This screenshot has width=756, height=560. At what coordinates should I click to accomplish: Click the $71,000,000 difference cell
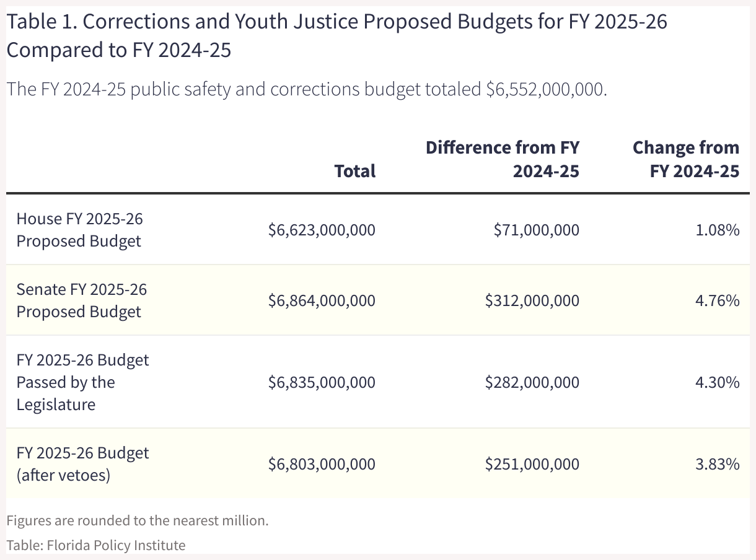[536, 230]
